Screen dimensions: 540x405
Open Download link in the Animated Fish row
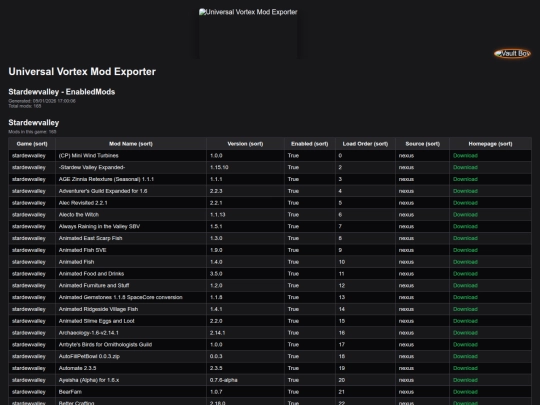tap(465, 262)
